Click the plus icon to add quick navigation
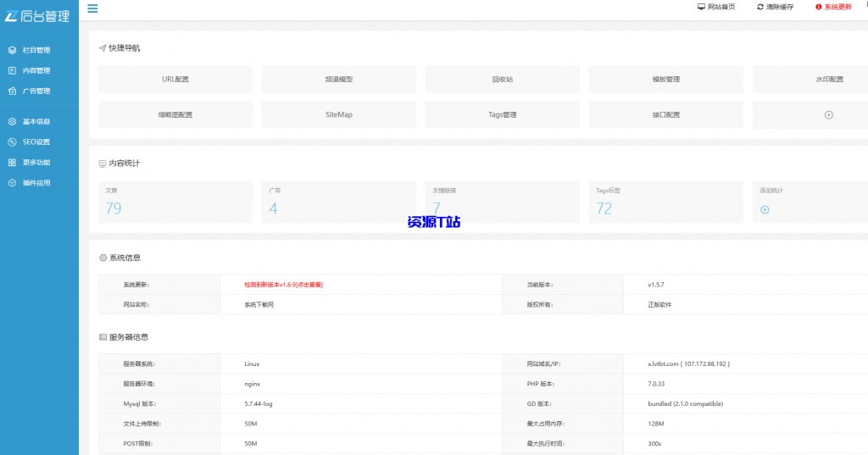The height and width of the screenshot is (455, 868). [x=828, y=114]
